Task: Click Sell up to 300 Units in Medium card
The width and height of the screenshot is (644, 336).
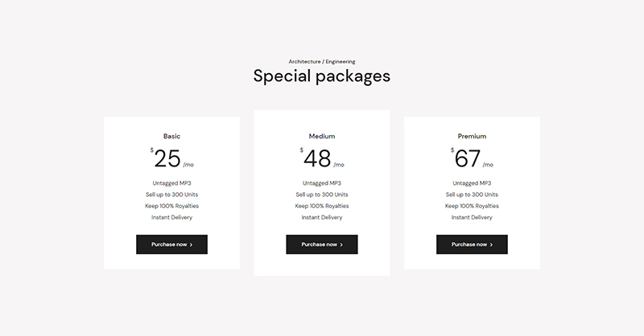Action: click(322, 195)
